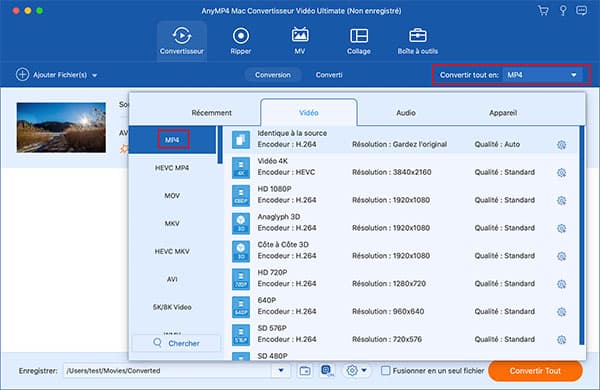The width and height of the screenshot is (600, 390).
Task: Expand the output folder path dropdown arrow
Action: 281,370
